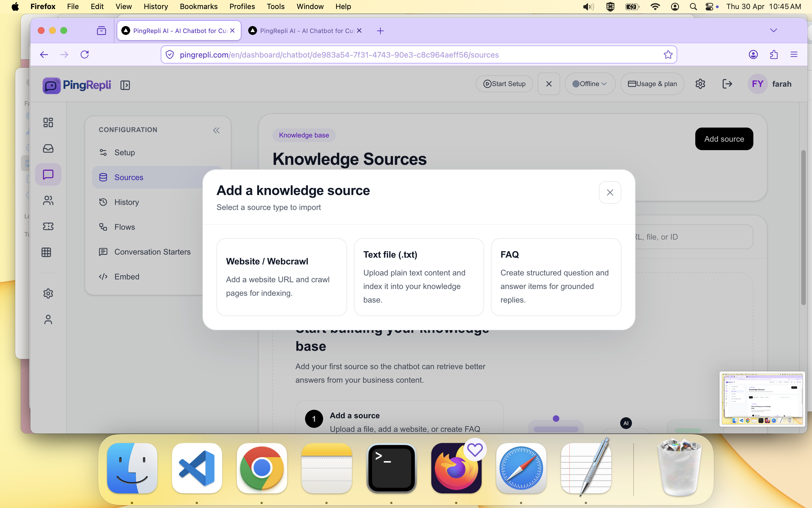Switch to the second PingRepli AI browser tab
Screen dimensions: 812x508
[x=305, y=30]
